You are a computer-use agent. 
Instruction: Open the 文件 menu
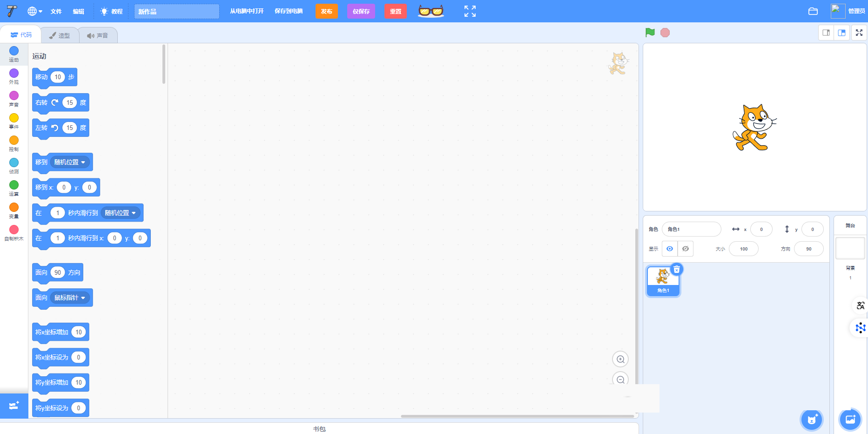pyautogui.click(x=56, y=11)
